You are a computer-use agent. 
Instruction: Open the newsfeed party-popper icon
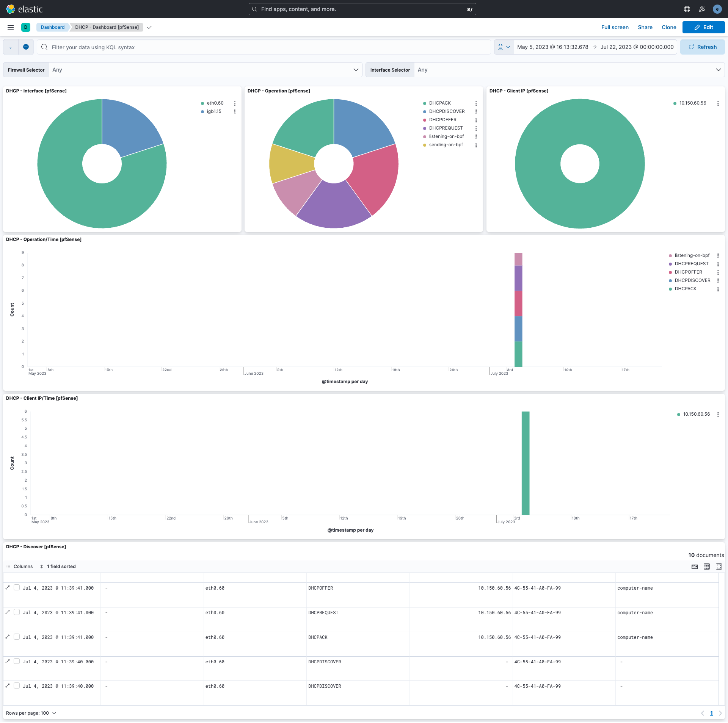pos(702,9)
